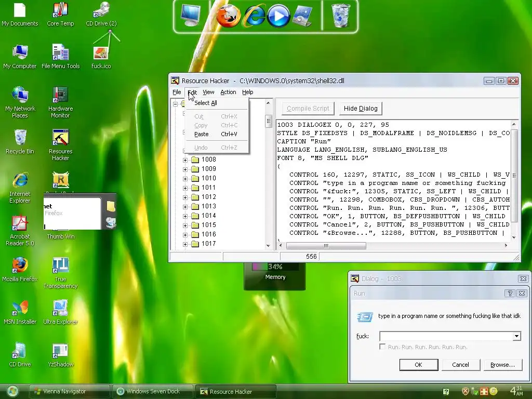Launch the Hardware Monitor shortcut

pos(60,102)
